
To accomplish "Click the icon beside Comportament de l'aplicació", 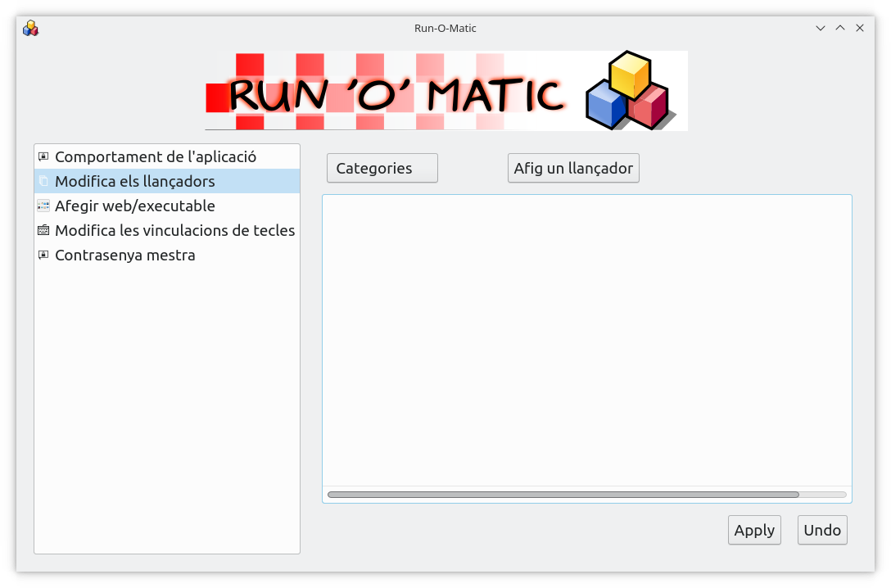I will click(x=43, y=156).
